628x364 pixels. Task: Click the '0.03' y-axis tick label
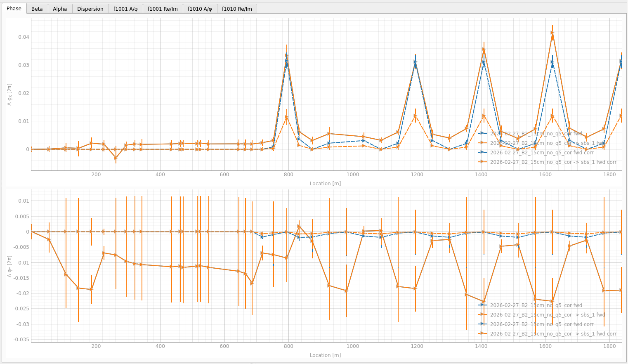click(x=23, y=65)
